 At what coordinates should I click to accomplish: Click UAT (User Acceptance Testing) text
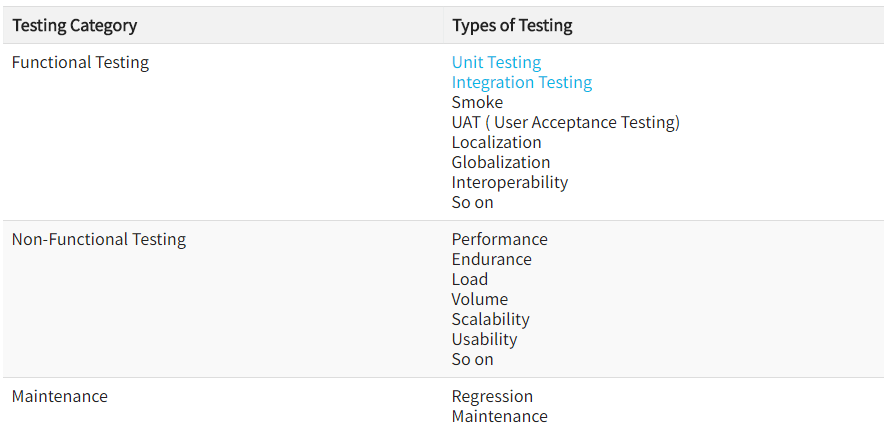click(x=565, y=122)
